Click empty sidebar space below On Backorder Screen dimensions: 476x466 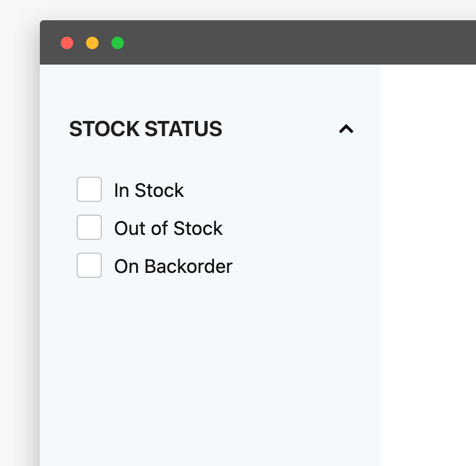click(x=209, y=367)
